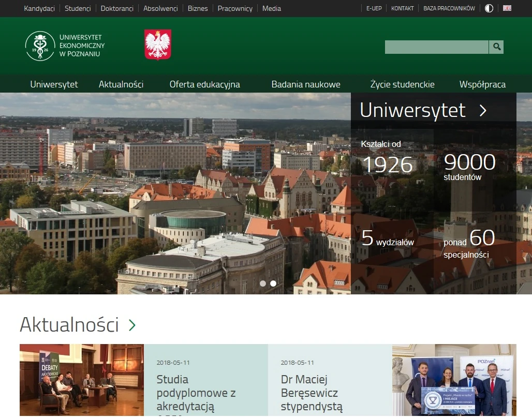Open the Debaty Akademickie news photo
The width and height of the screenshot is (532, 417).
tap(81, 380)
